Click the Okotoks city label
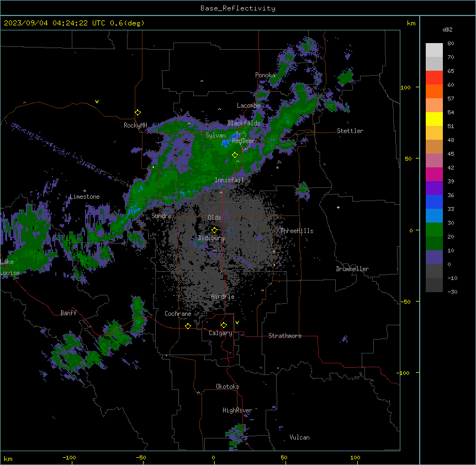 228,387
